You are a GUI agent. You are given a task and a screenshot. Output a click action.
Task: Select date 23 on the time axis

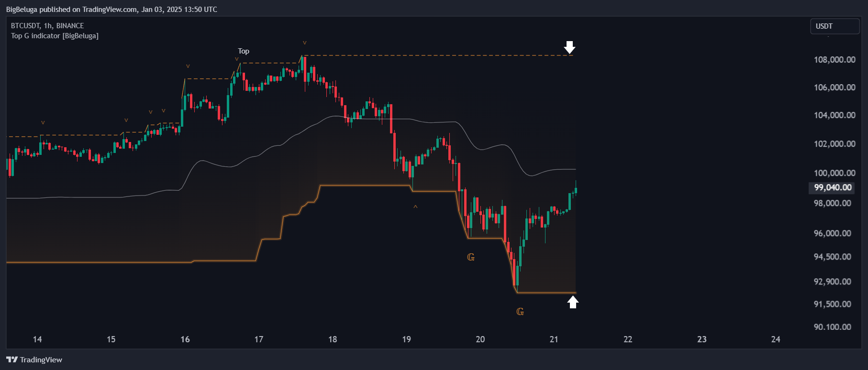(702, 339)
